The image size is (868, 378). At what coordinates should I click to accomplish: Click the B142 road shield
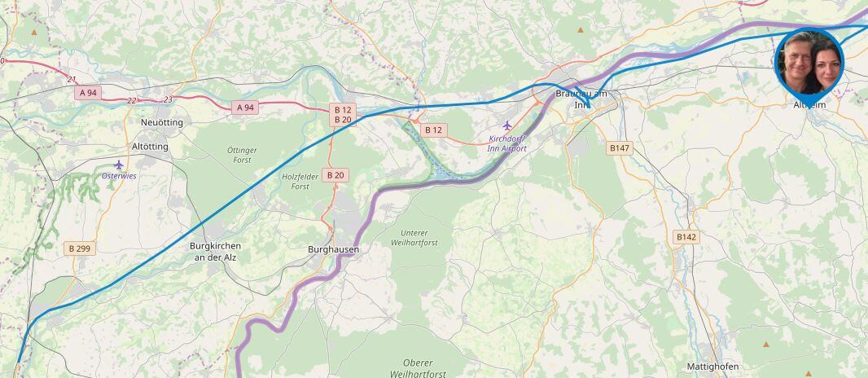point(686,237)
